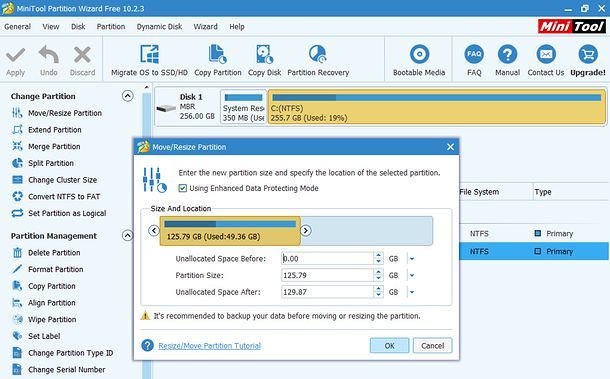610x379 pixels.
Task: Open the General menu
Action: coord(18,27)
